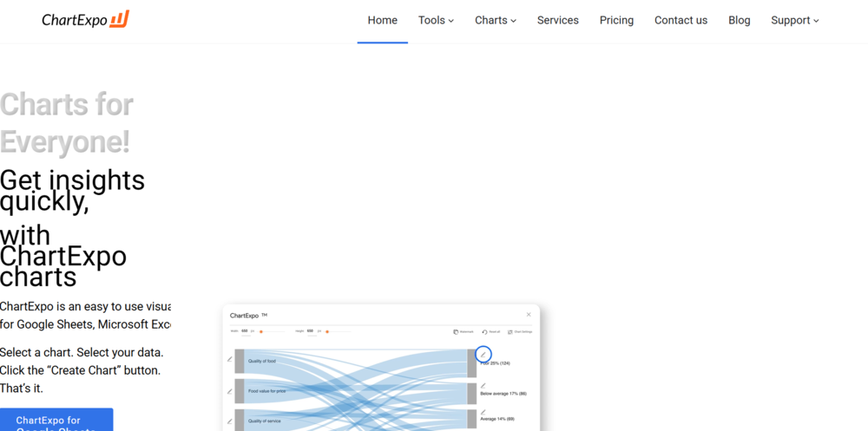Click the 'Quality of service' node label

coord(265,421)
